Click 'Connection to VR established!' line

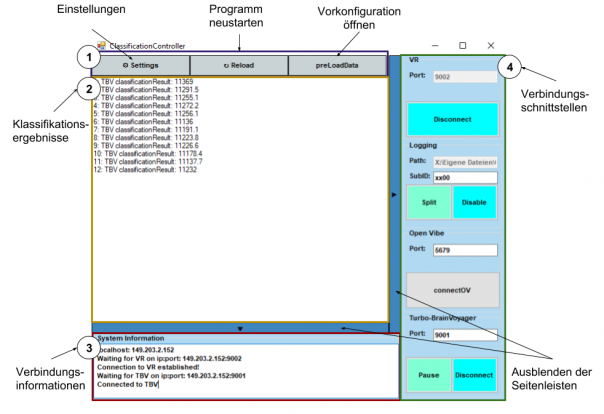coord(148,367)
